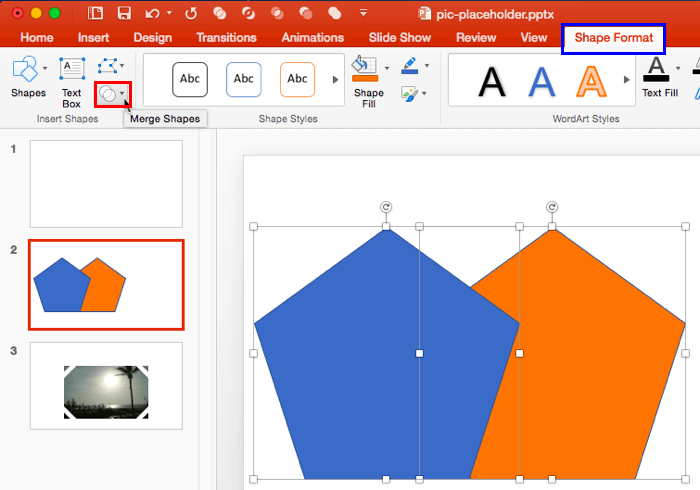Click the black Text Fill color bar

coord(656,79)
